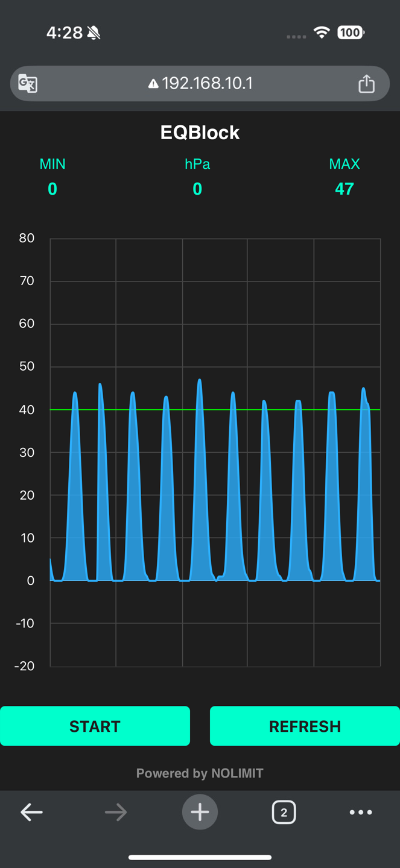The height and width of the screenshot is (868, 400).
Task: Tap the translate icon in address bar
Action: 28,83
